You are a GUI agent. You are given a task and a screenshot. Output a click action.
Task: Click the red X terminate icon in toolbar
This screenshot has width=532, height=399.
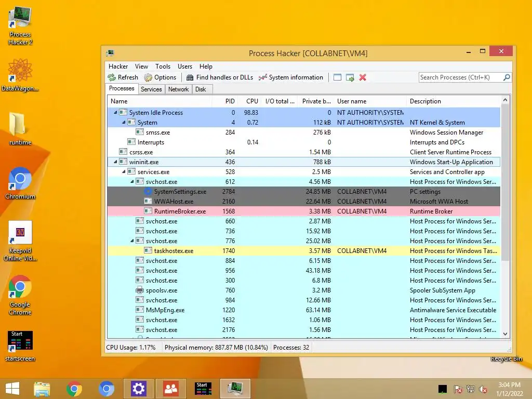coord(363,77)
